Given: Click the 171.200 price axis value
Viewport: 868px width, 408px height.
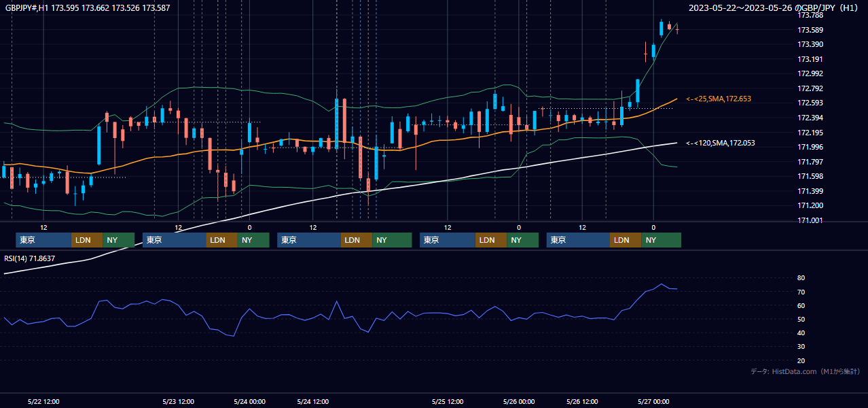Looking at the screenshot, I should (810, 205).
